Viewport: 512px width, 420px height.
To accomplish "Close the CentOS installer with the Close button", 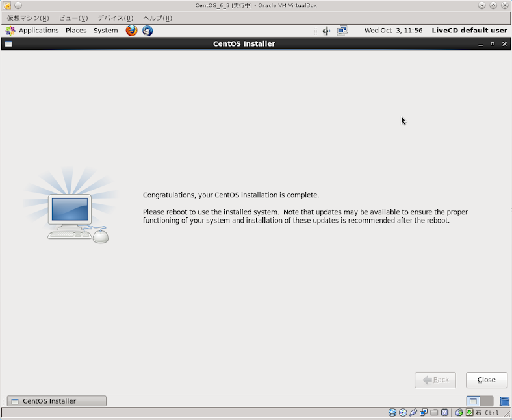I will [486, 380].
